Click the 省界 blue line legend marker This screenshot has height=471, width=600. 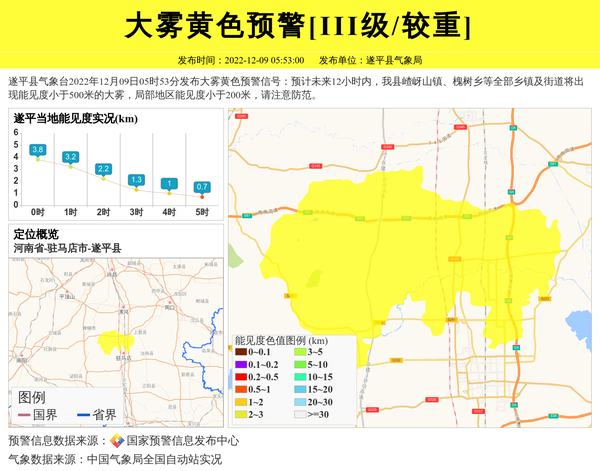point(83,415)
